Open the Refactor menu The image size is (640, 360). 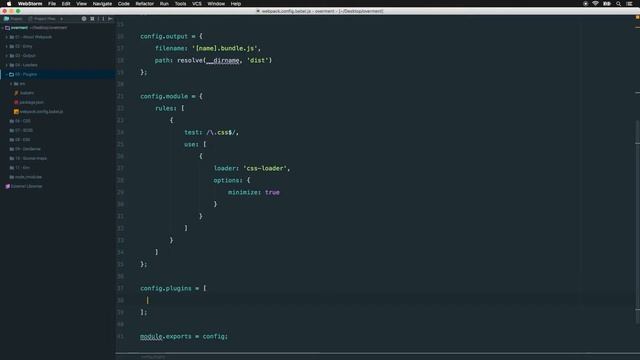(144, 4)
